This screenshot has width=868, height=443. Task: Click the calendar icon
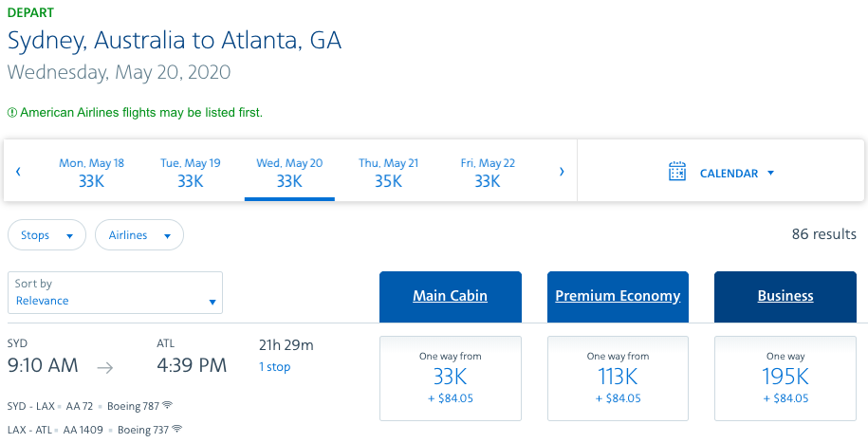(x=677, y=171)
